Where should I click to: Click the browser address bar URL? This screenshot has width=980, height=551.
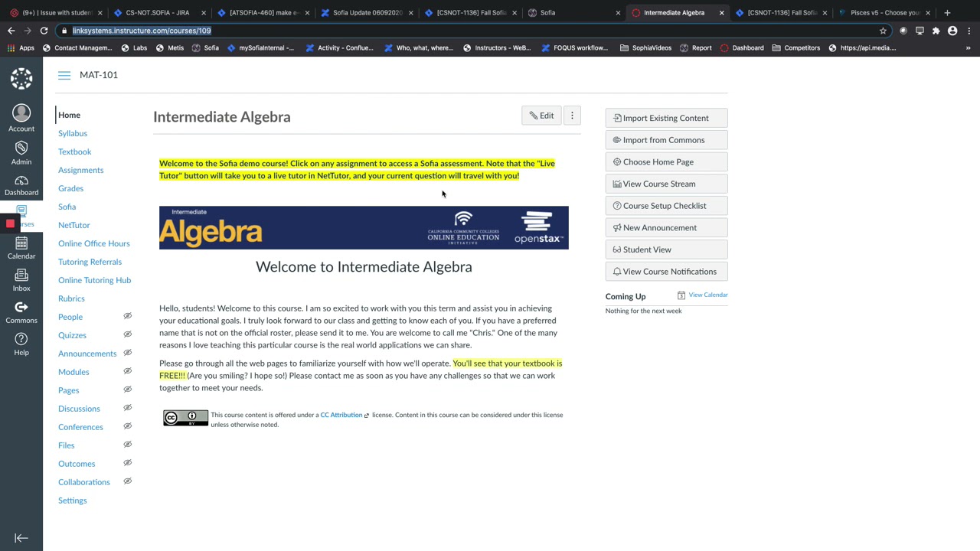coord(142,31)
